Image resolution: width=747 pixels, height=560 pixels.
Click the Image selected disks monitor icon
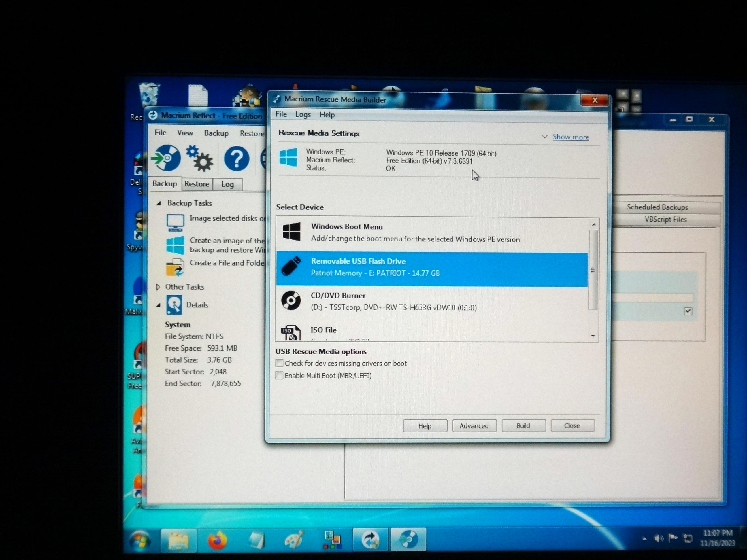(x=175, y=223)
